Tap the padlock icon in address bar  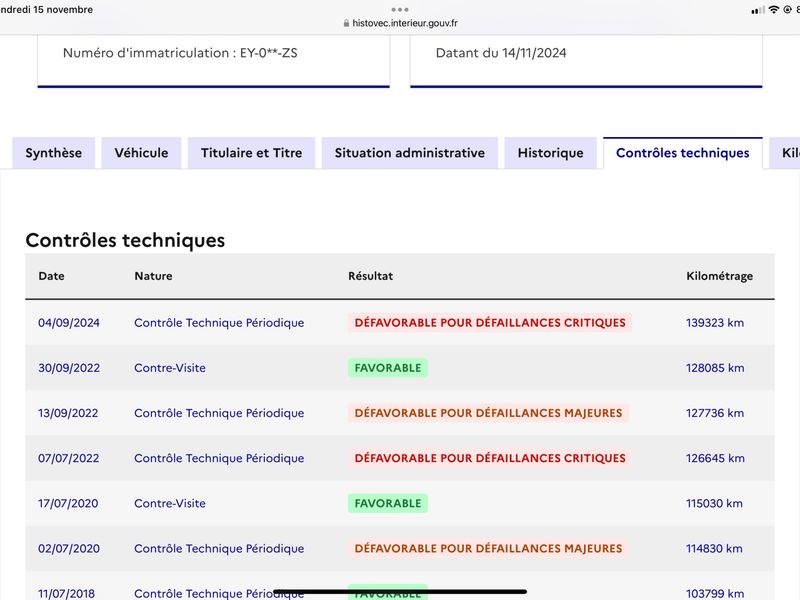click(x=346, y=23)
